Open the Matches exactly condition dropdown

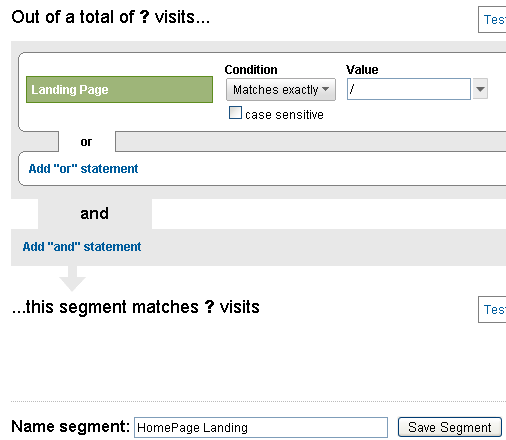coord(281,89)
